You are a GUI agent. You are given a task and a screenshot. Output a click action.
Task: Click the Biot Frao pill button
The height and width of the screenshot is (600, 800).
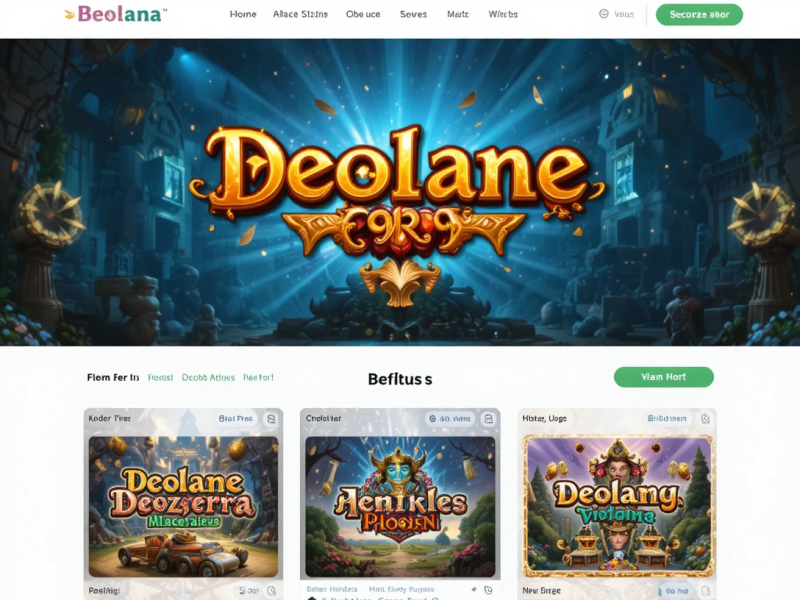tap(236, 418)
